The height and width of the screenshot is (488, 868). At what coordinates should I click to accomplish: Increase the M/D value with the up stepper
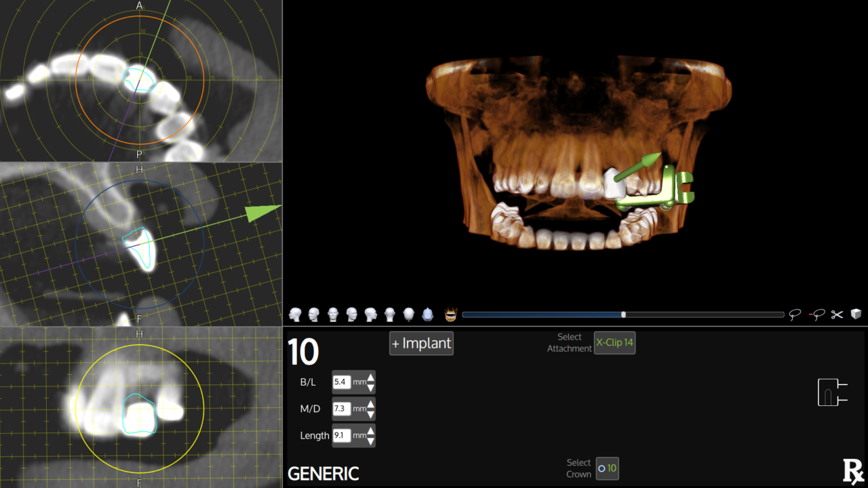(372, 405)
